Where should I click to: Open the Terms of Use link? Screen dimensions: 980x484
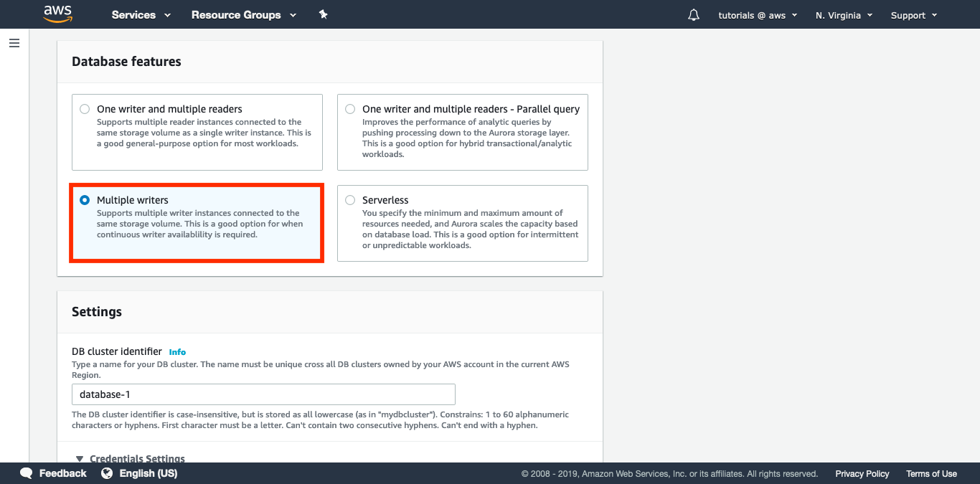tap(931, 473)
